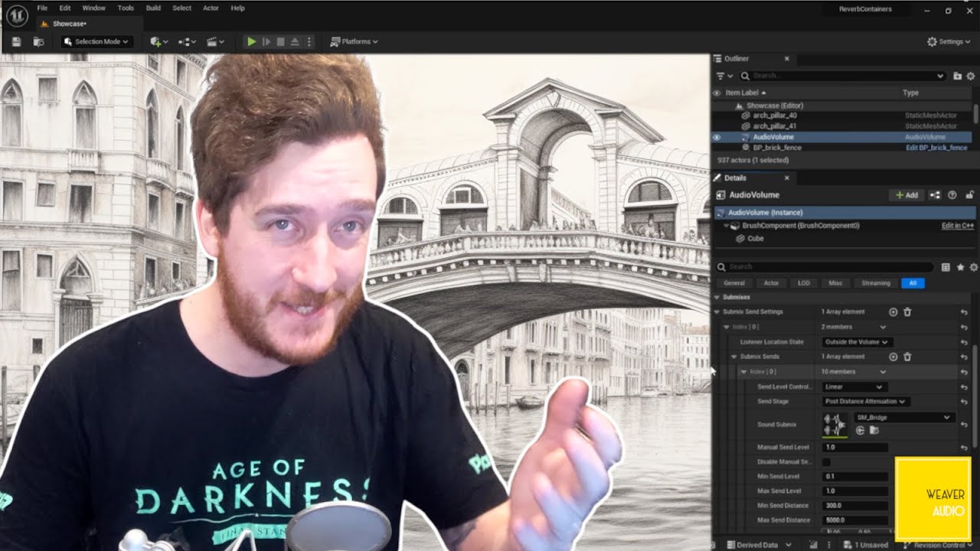The width and height of the screenshot is (980, 551).
Task: Toggle Disable Manual Send checkbox
Action: tap(826, 462)
